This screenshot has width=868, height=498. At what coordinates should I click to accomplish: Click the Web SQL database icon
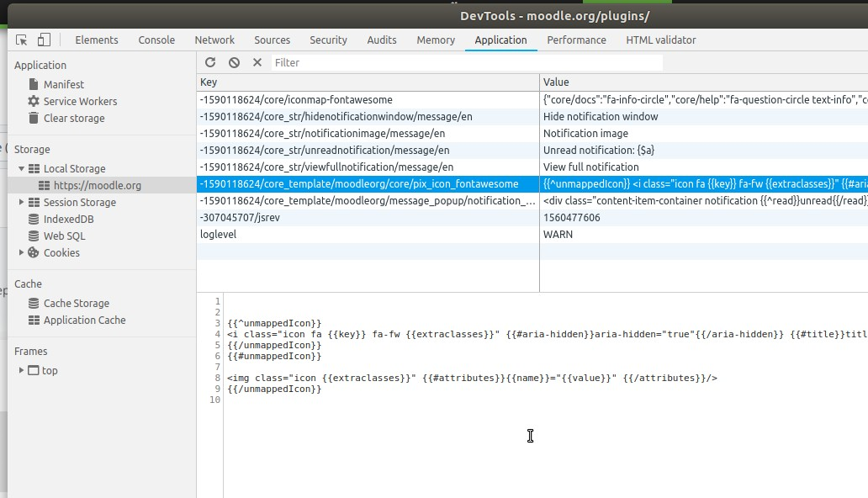[34, 236]
